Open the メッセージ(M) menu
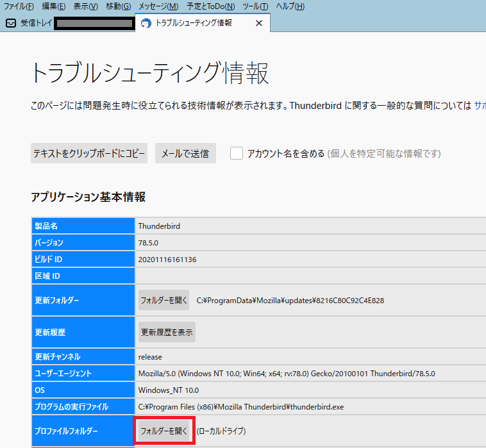486x448 pixels. click(158, 6)
